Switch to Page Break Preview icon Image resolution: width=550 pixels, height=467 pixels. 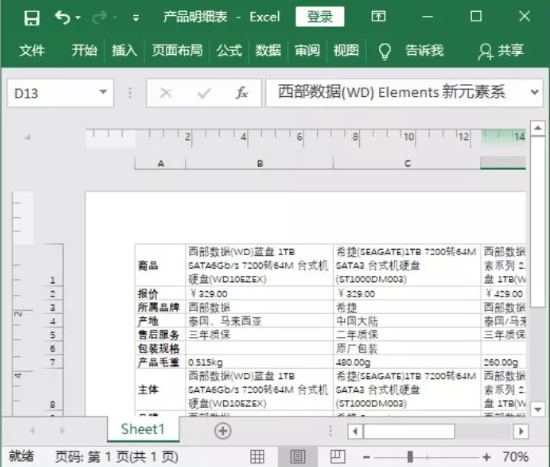(338, 457)
